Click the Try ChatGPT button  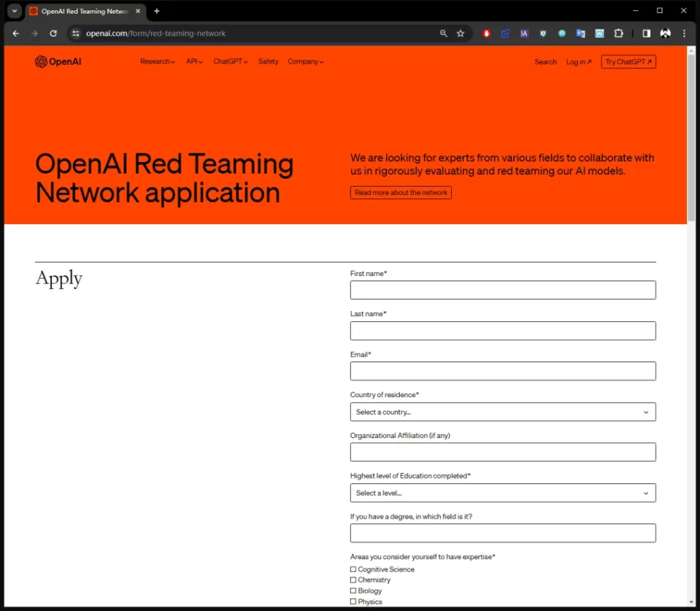pos(628,62)
